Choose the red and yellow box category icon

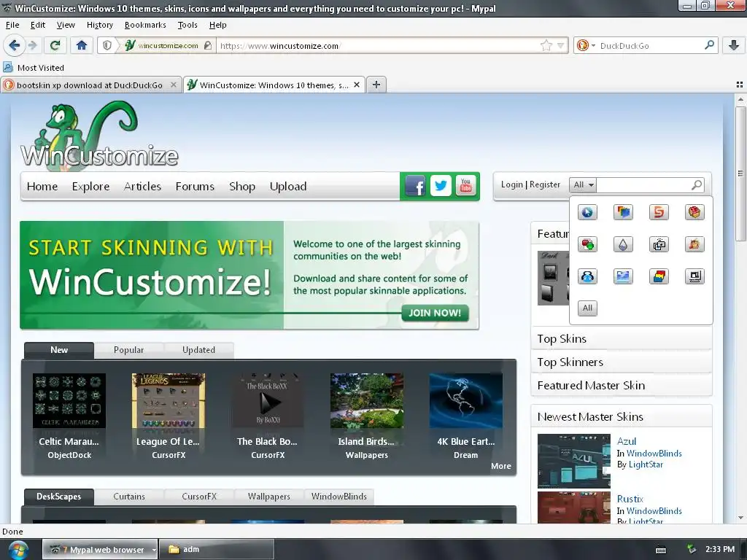(694, 212)
